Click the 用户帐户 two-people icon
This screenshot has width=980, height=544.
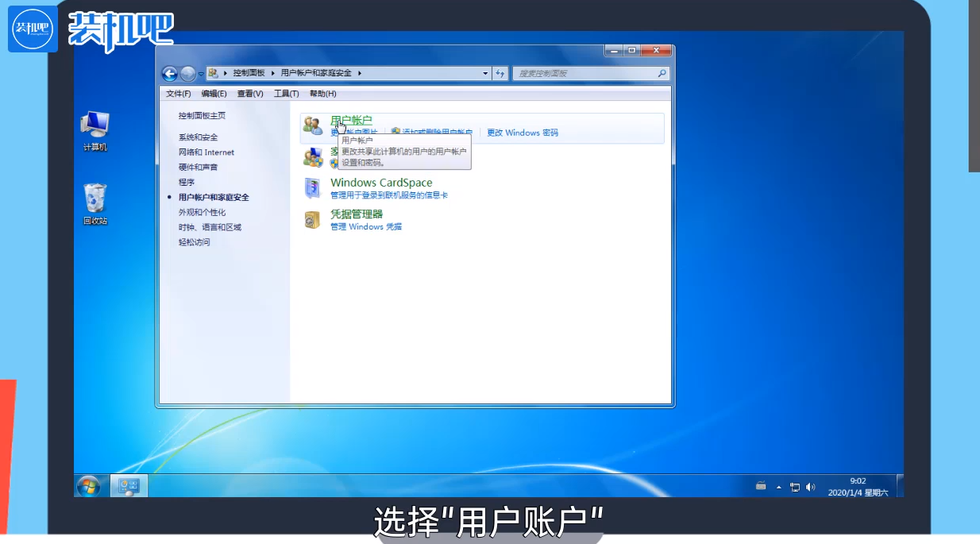click(313, 126)
